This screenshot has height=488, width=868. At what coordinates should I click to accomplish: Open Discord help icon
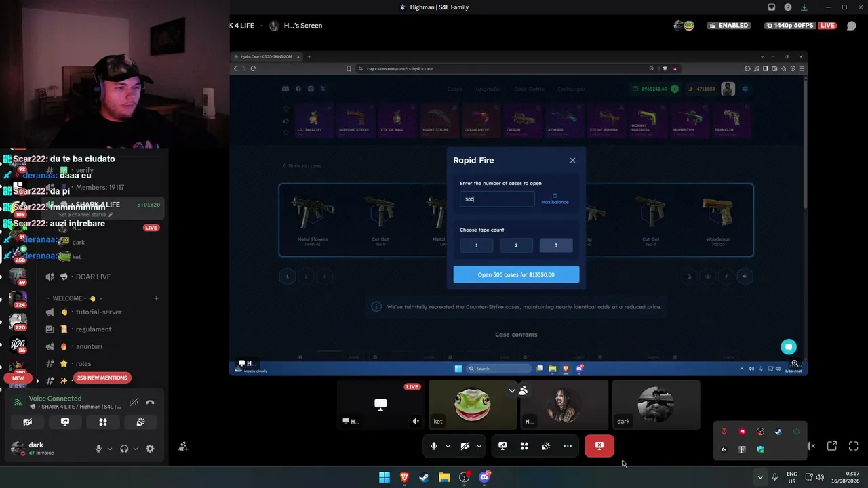[788, 7]
